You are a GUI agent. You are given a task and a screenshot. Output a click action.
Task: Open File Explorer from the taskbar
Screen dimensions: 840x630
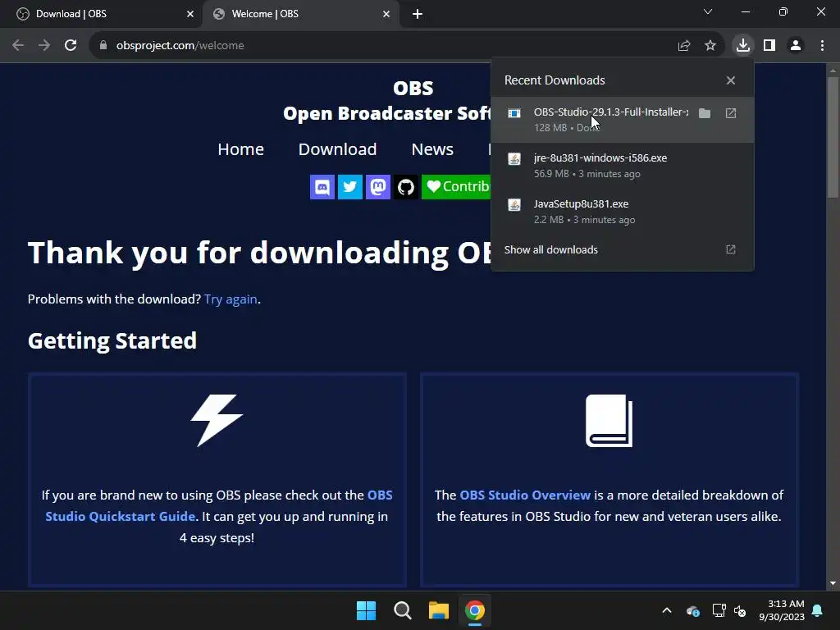(438, 610)
